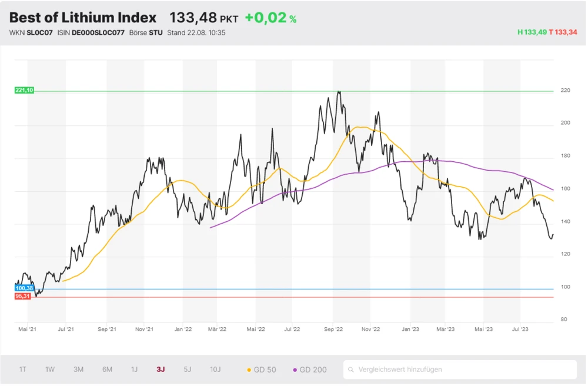Open the 5J chart view

pyautogui.click(x=188, y=370)
